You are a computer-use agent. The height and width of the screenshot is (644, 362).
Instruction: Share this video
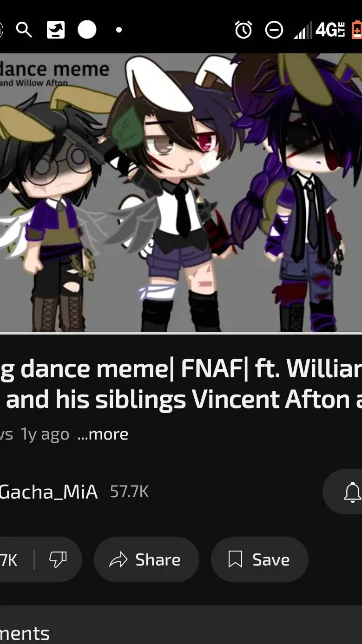pyautogui.click(x=146, y=559)
